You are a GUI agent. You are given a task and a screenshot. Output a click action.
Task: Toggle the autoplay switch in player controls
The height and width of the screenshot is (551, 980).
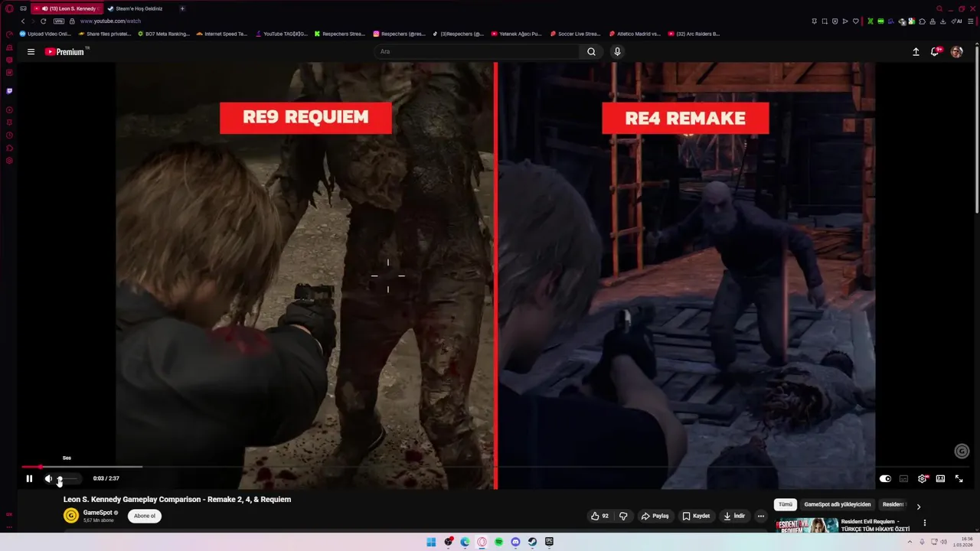[x=885, y=478]
